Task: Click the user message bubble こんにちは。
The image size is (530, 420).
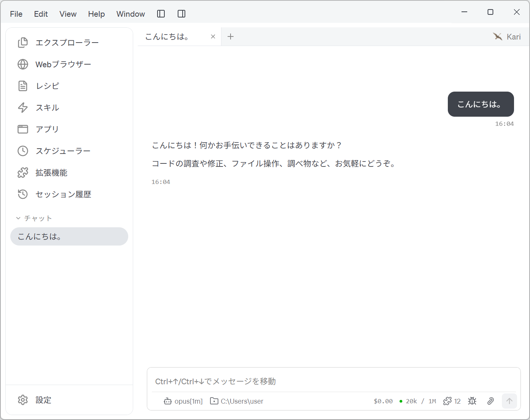Action: 481,104
